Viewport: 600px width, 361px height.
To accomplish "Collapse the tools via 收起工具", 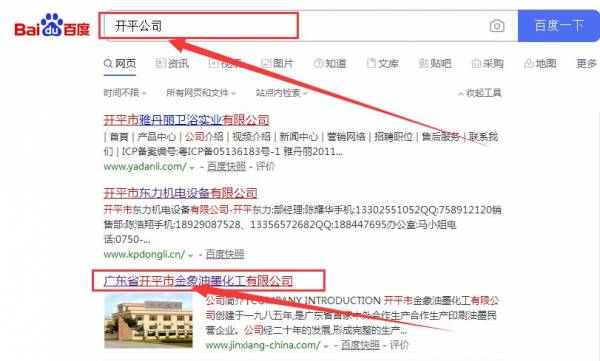I will 479,93.
